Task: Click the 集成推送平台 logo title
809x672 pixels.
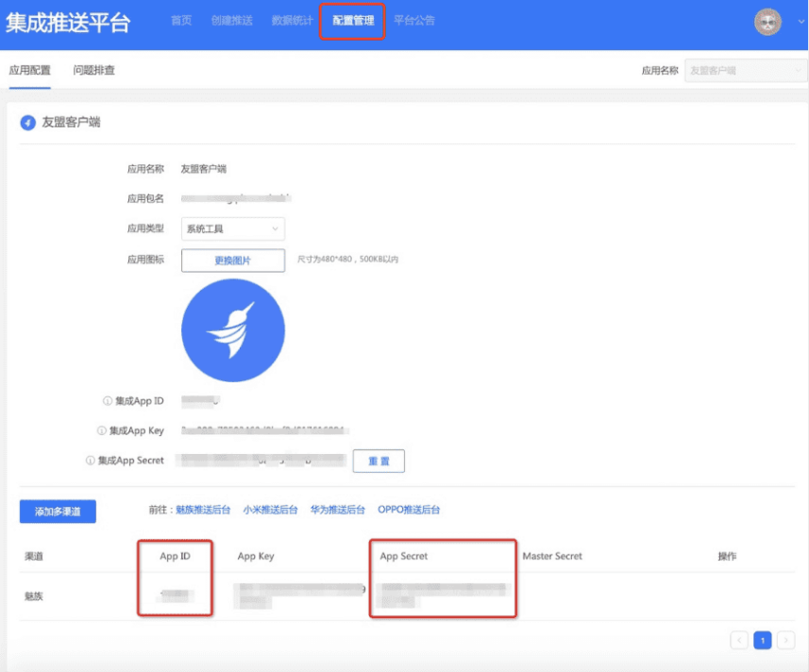Action: pyautogui.click(x=68, y=23)
